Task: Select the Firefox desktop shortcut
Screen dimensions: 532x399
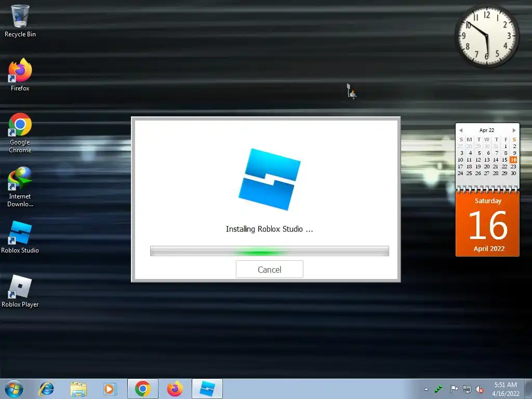Action: pyautogui.click(x=20, y=75)
